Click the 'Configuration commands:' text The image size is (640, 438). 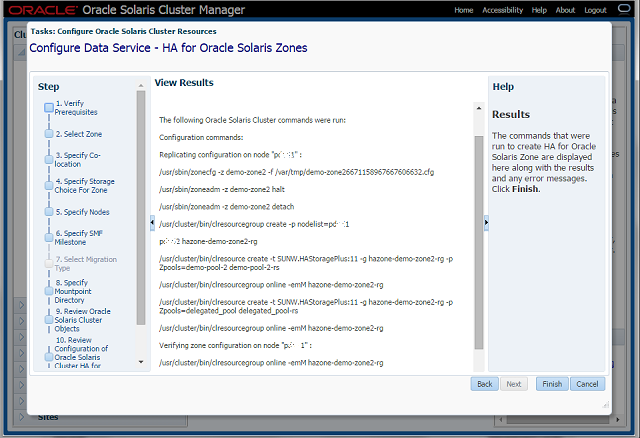point(201,137)
